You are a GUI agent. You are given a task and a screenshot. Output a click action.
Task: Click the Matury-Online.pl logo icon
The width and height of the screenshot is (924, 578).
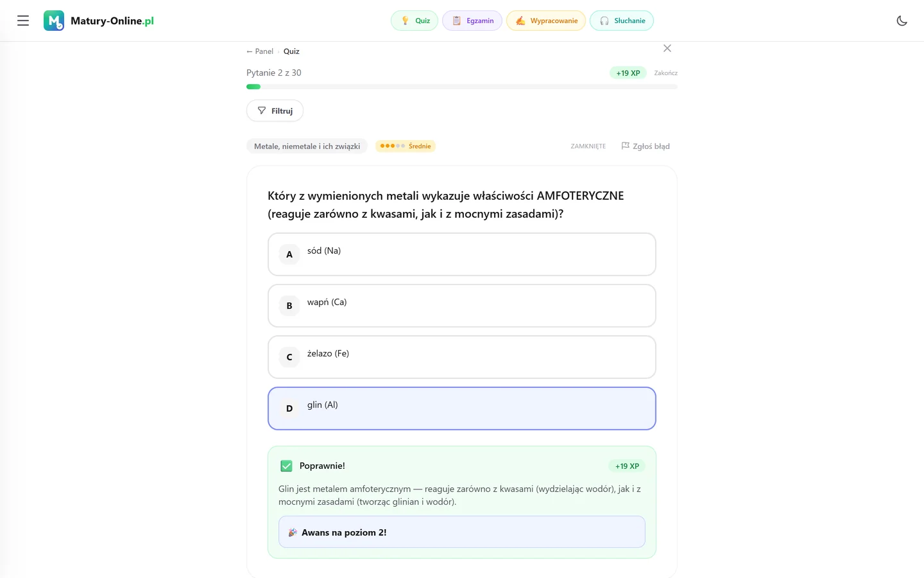tap(54, 21)
